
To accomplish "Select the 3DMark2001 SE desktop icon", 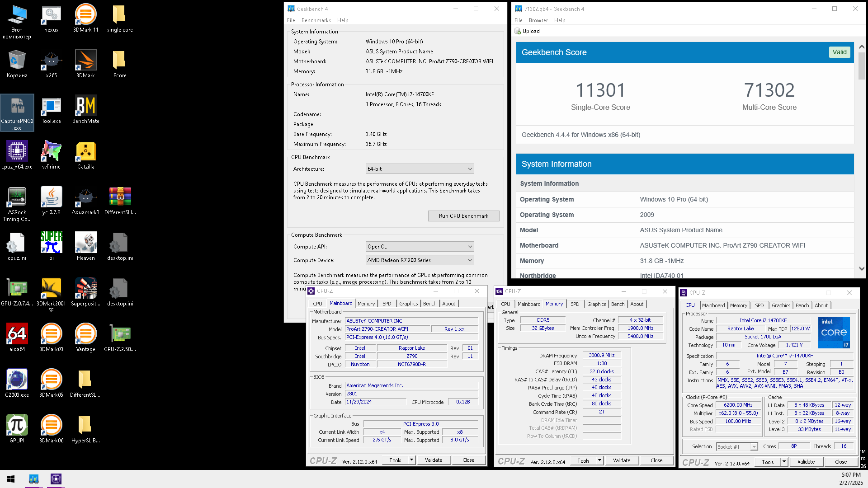I will coord(51,296).
